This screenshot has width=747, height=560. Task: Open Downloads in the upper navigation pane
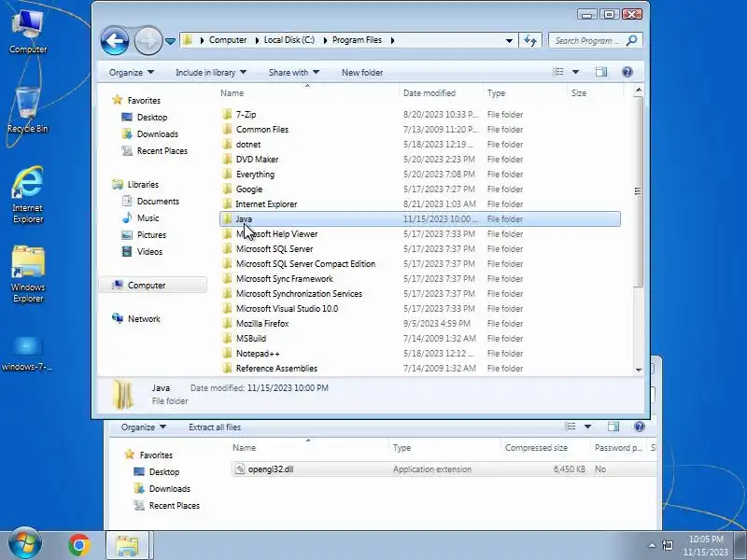tap(157, 133)
